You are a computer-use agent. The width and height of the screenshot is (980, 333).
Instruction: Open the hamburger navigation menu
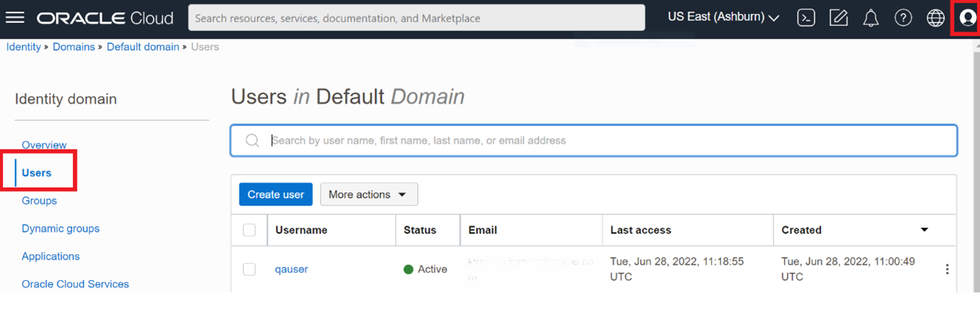point(15,18)
